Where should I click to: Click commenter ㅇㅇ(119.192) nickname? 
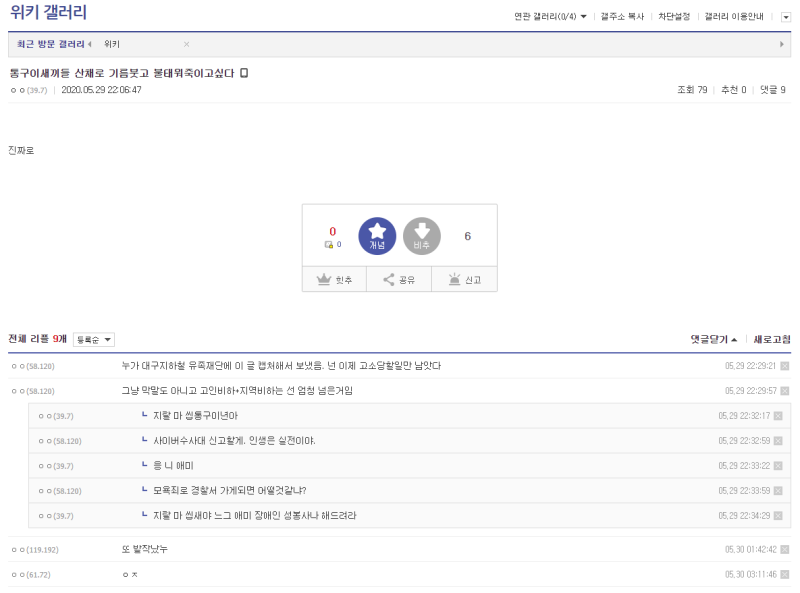pos(35,550)
